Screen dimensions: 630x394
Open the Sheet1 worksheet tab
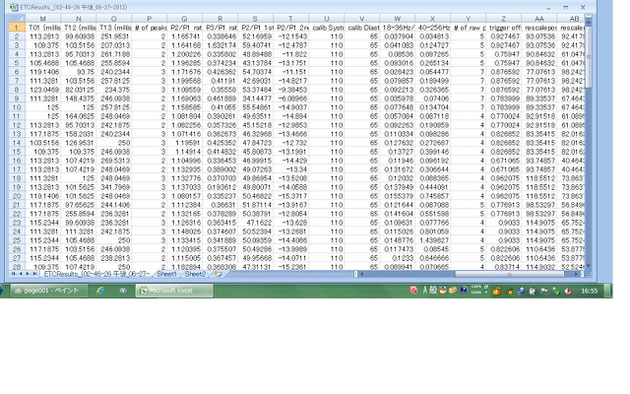pos(167,274)
